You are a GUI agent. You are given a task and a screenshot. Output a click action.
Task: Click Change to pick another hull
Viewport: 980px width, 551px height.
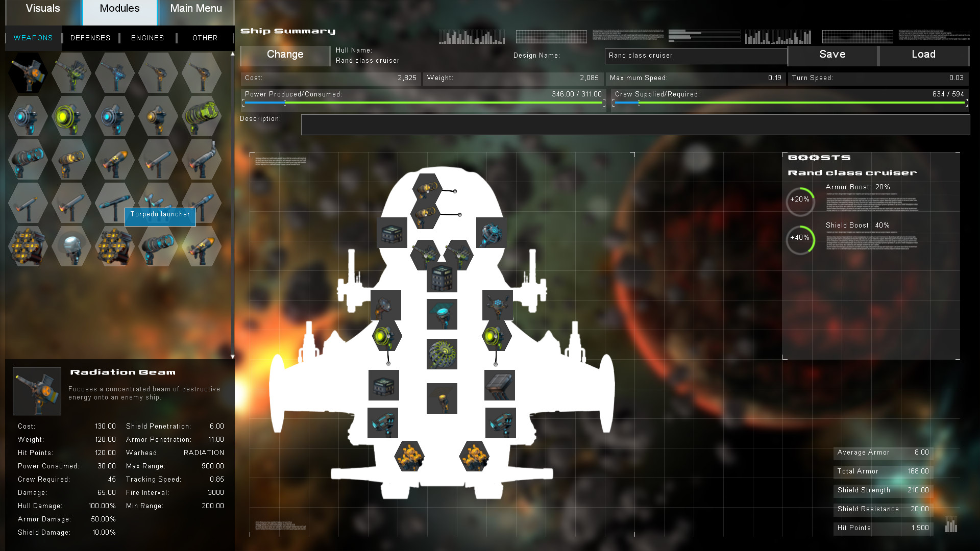click(284, 55)
